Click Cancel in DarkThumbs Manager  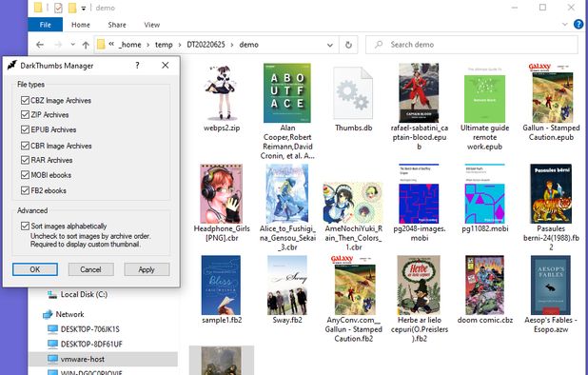[90, 269]
